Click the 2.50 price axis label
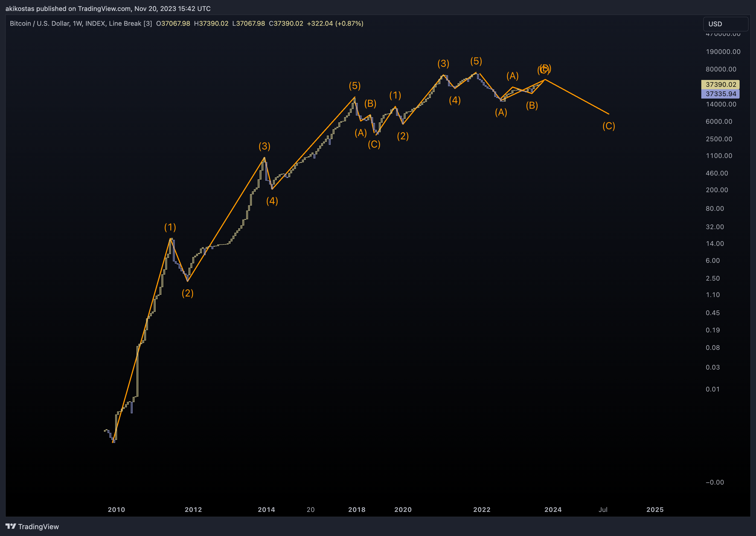The width and height of the screenshot is (756, 536). click(713, 279)
